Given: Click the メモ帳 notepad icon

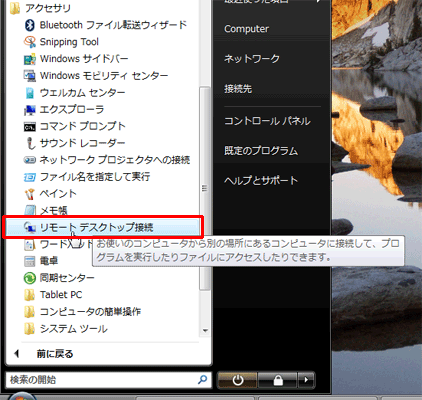Looking at the screenshot, I should pos(30,210).
